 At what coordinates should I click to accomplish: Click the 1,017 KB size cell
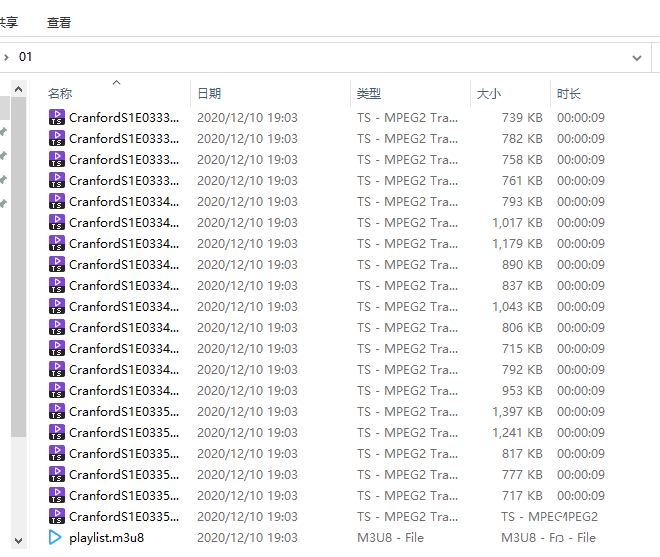517,223
